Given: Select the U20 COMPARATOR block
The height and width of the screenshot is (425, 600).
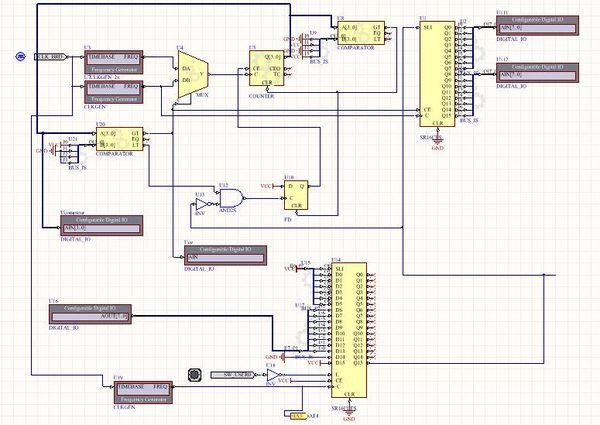Looking at the screenshot, I should (115, 138).
